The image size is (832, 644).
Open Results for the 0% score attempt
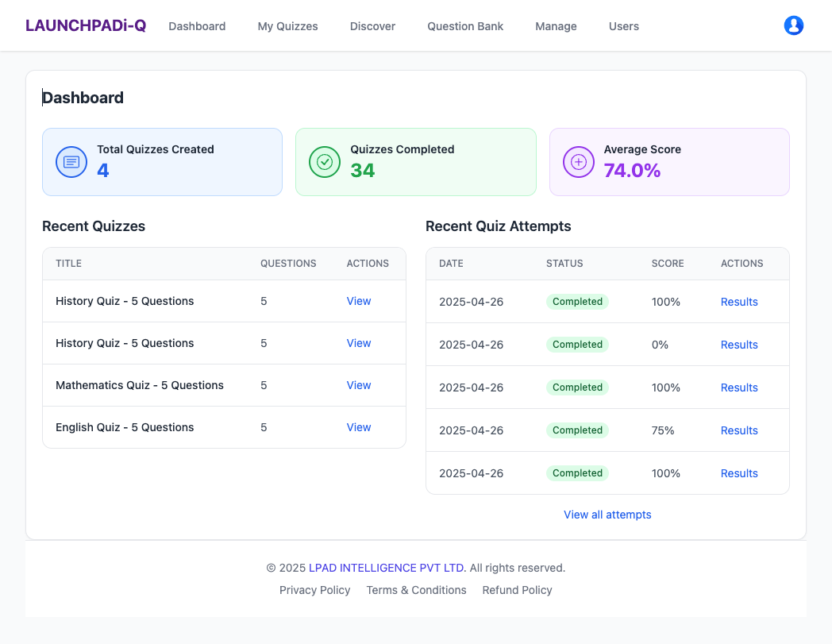pos(739,345)
